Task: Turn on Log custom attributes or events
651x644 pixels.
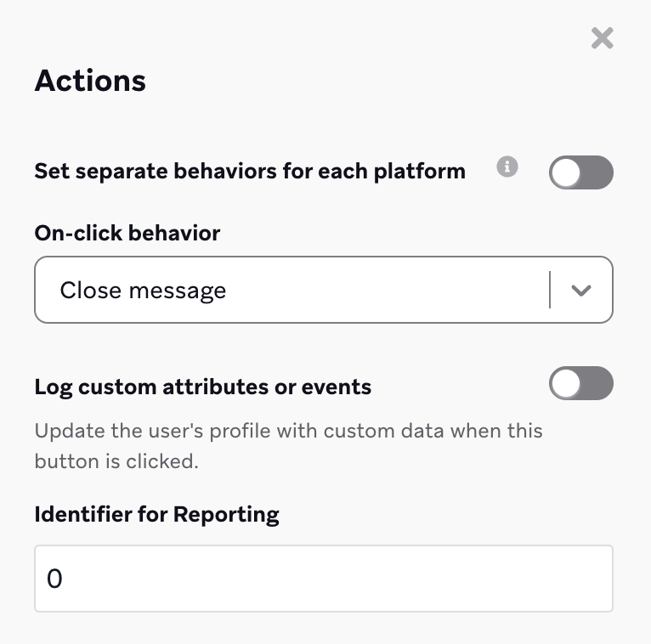Action: click(x=580, y=383)
